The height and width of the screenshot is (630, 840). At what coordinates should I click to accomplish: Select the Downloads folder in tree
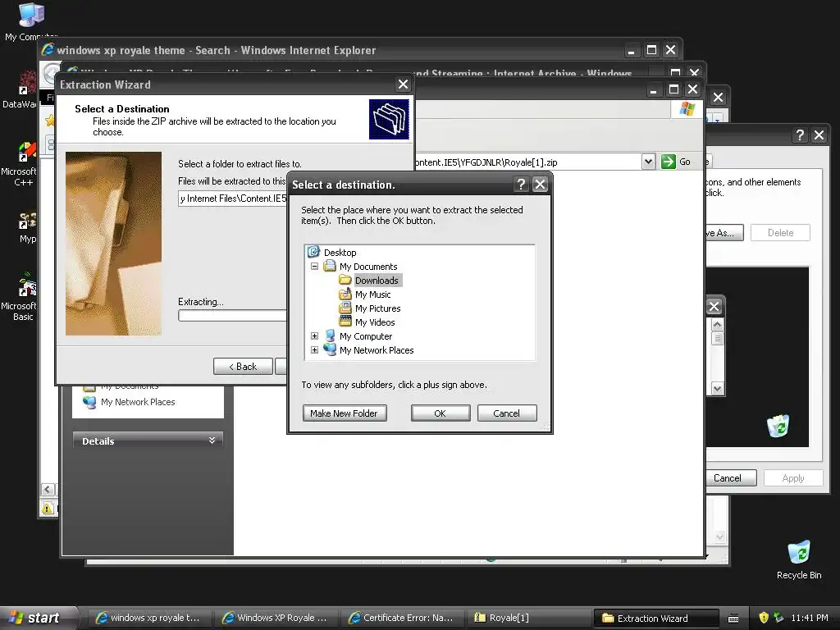(377, 281)
